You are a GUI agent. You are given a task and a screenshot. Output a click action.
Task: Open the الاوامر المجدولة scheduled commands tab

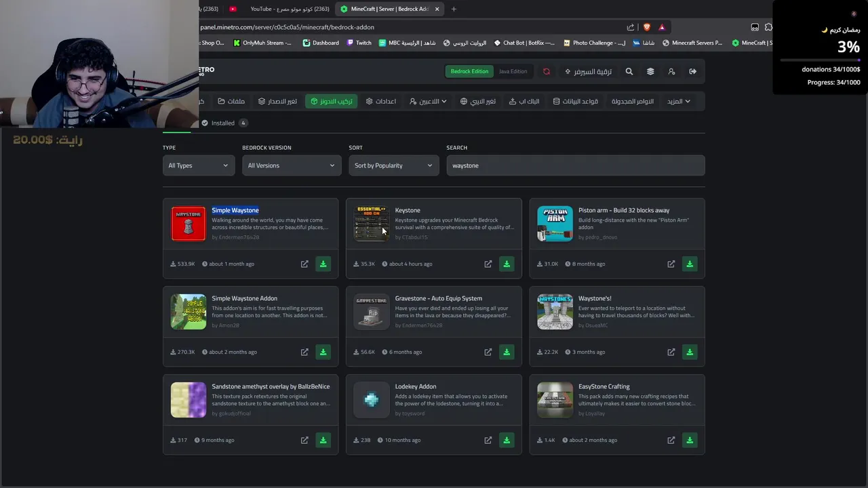tap(633, 101)
